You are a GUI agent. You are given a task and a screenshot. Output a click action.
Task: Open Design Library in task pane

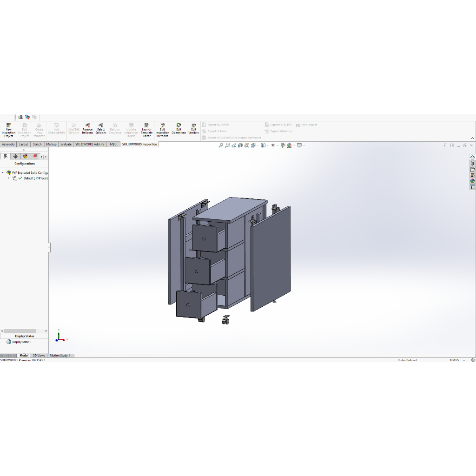[472, 163]
